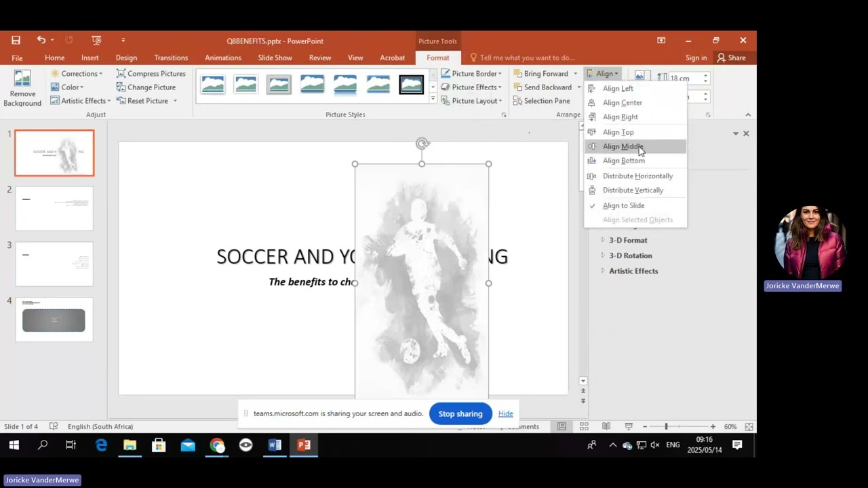Choose Align Middle from the menu
The height and width of the screenshot is (488, 868).
coord(635,146)
